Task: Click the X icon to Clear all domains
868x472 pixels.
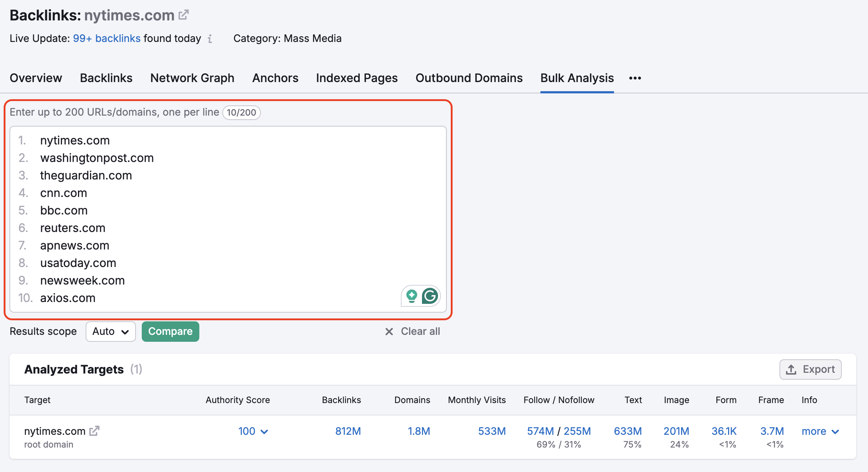Action: point(388,331)
